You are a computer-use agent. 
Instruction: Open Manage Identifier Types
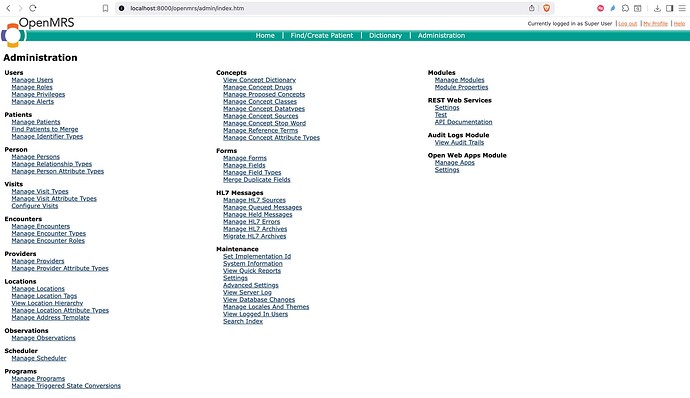coord(47,136)
